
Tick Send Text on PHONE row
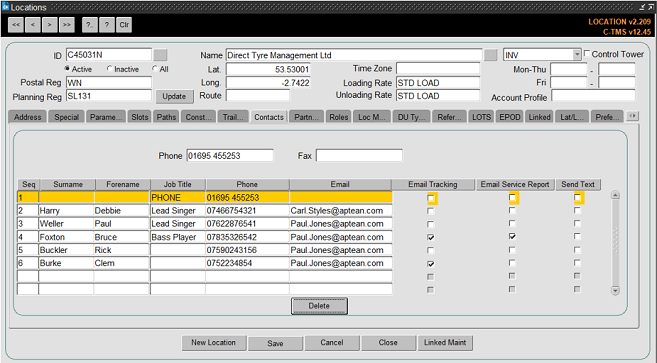coord(577,197)
